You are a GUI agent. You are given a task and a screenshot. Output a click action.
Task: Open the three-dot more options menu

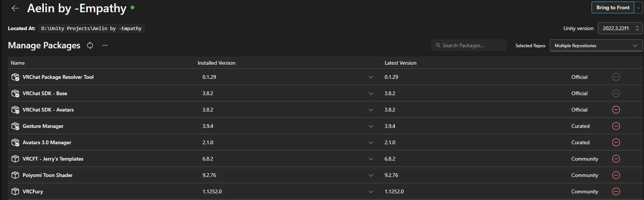click(x=105, y=45)
